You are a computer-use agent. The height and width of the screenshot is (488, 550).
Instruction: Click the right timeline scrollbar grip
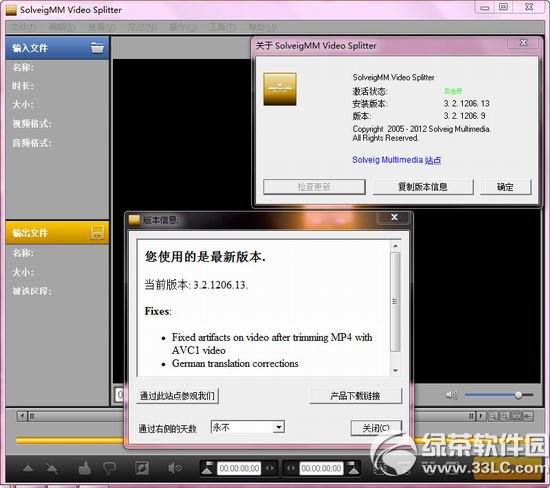click(472, 416)
